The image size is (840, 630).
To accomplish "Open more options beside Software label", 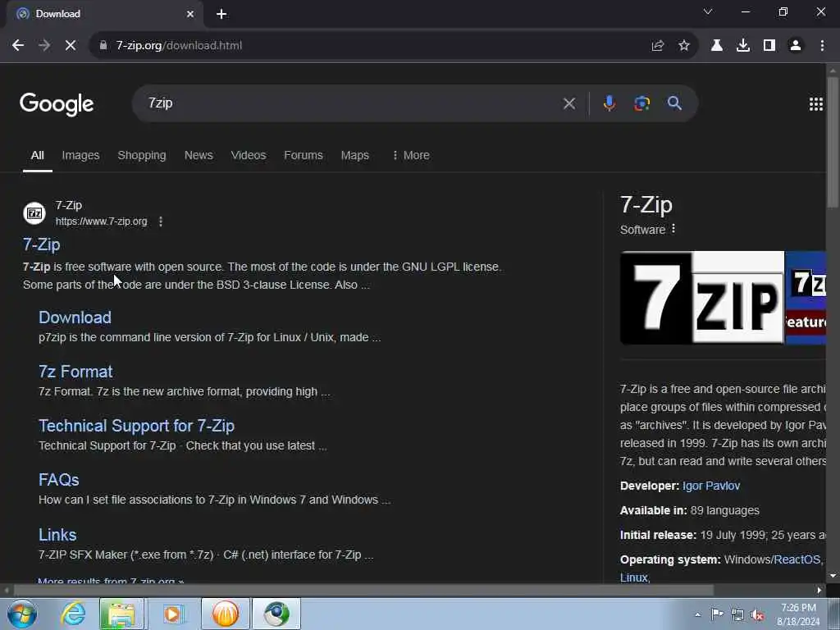I will (x=673, y=229).
